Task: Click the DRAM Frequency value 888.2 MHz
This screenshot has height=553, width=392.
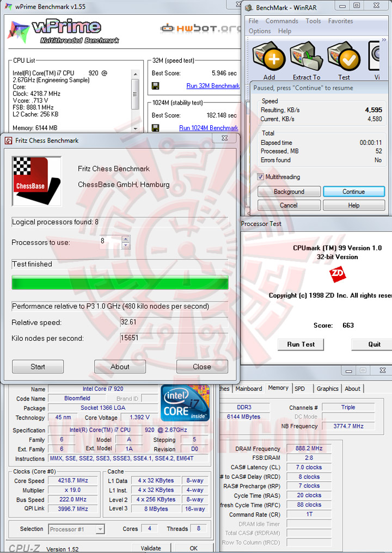Action: point(309,448)
